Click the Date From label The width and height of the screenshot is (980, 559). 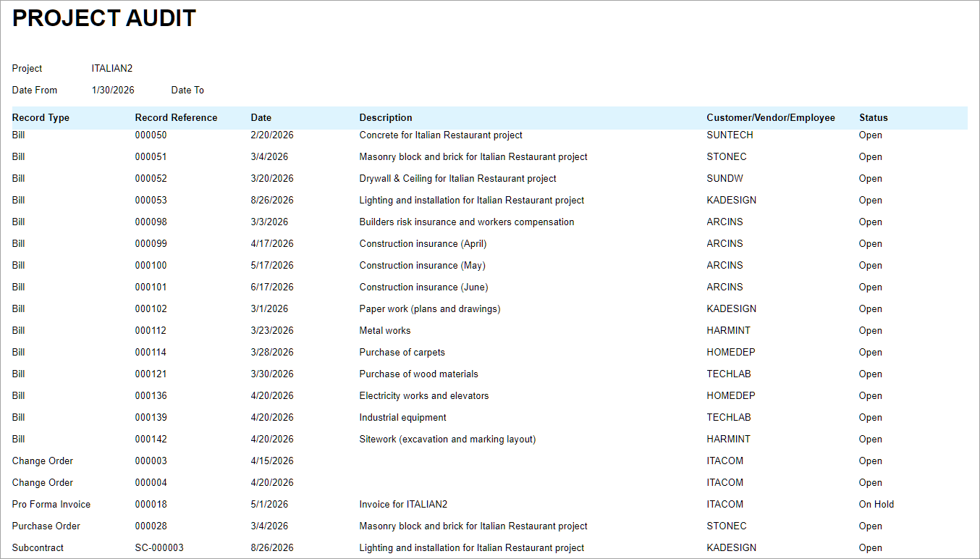(x=35, y=90)
